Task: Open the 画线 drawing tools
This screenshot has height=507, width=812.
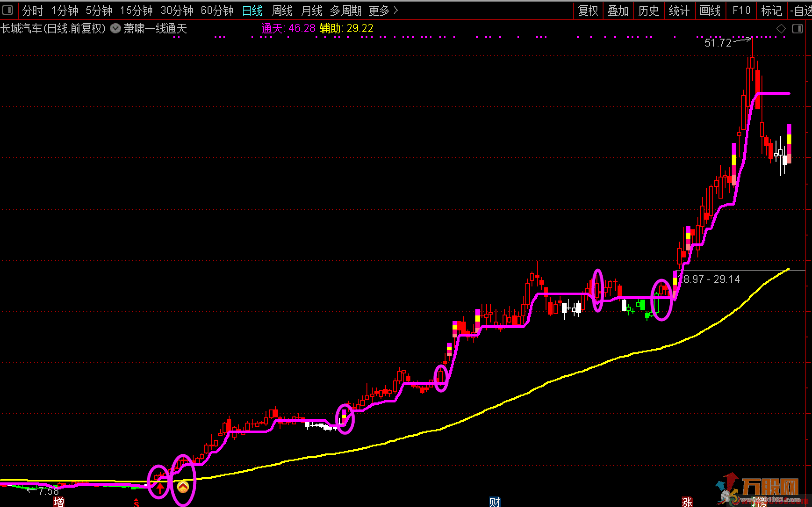Action: point(710,11)
